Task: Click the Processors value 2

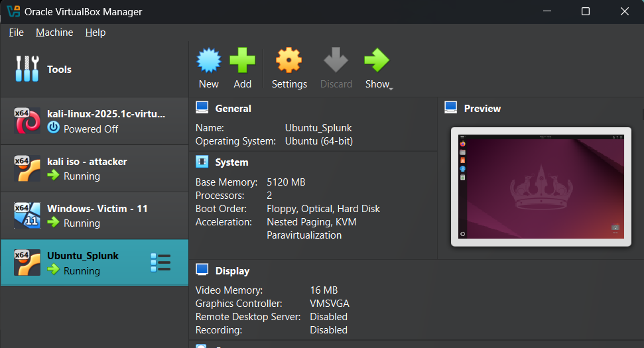Action: [269, 196]
